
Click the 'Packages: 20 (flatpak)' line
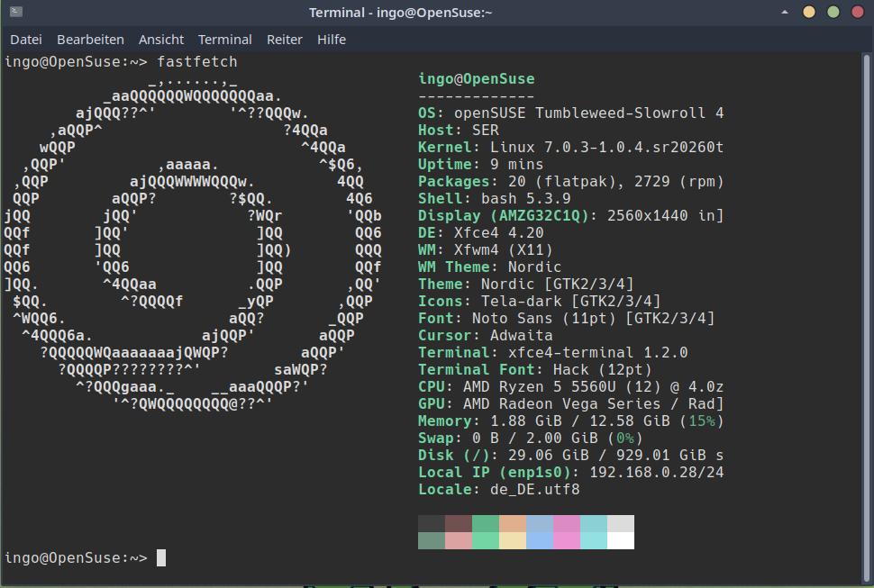(570, 182)
